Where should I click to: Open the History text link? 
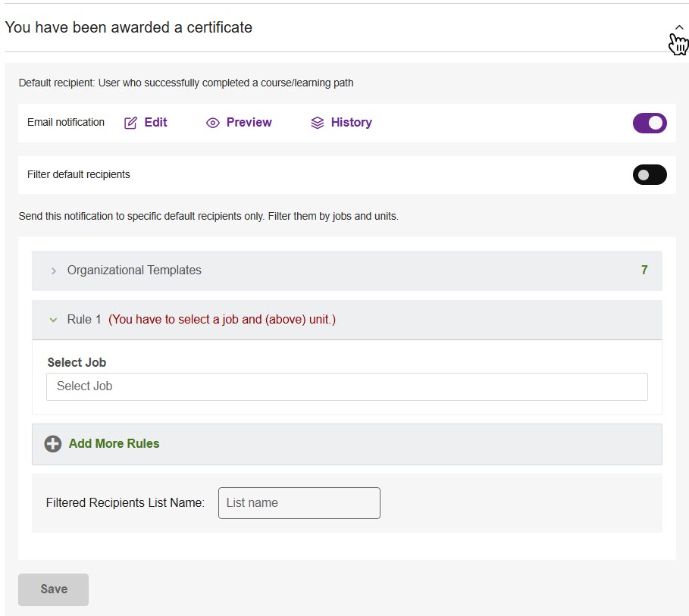click(x=351, y=123)
